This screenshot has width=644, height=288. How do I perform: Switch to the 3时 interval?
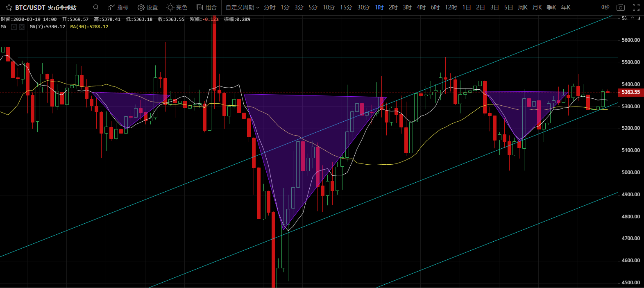pos(407,7)
